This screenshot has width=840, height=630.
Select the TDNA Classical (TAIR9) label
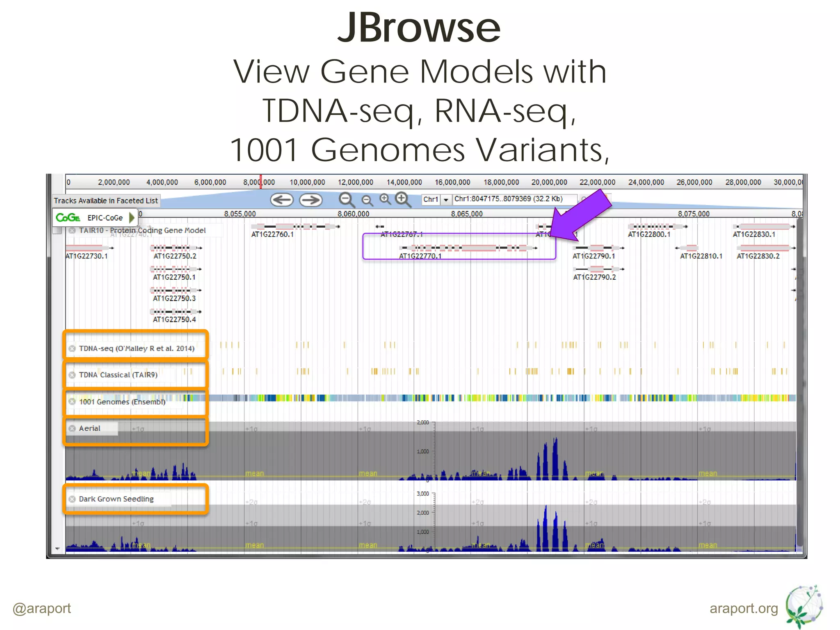(x=118, y=375)
